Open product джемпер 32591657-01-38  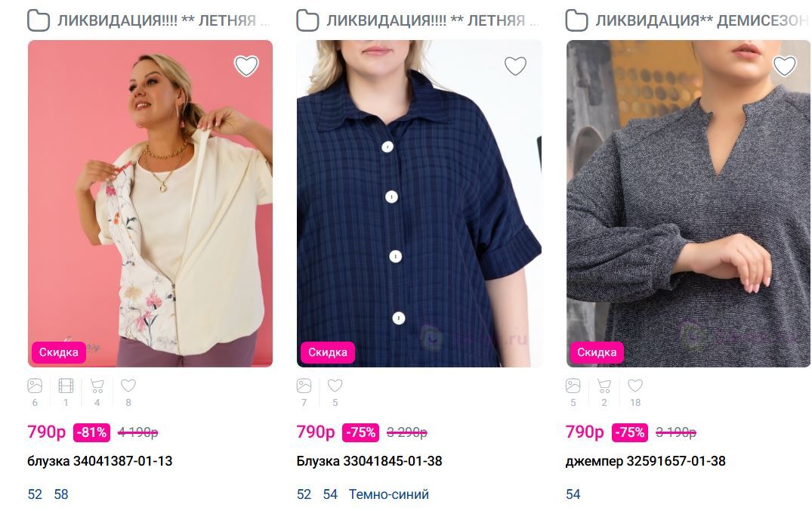pyautogui.click(x=645, y=461)
